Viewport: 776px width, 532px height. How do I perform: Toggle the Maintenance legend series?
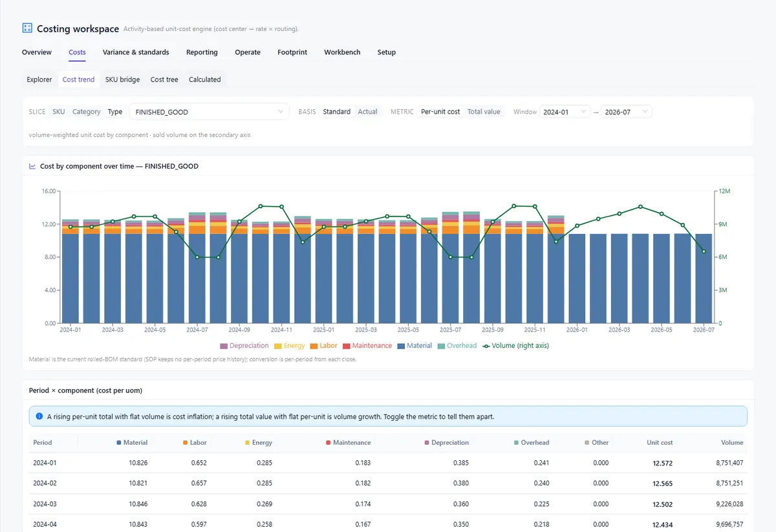(x=367, y=346)
